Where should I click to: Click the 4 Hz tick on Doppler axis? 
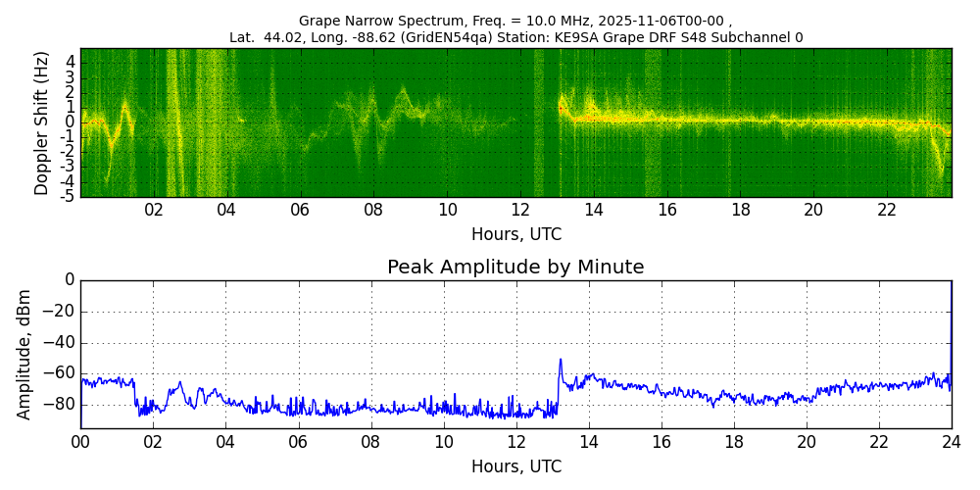pyautogui.click(x=70, y=63)
